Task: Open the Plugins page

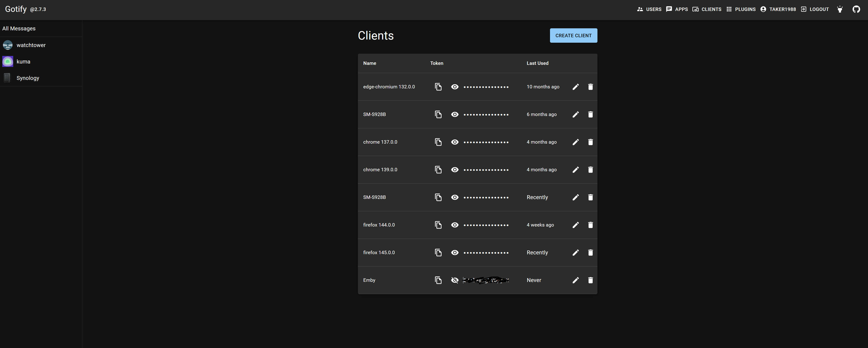Action: point(741,9)
